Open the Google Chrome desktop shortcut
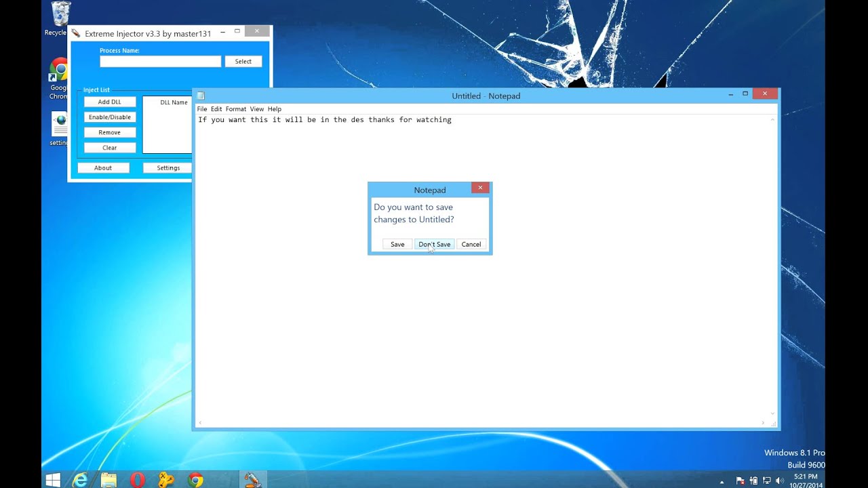 [58, 79]
